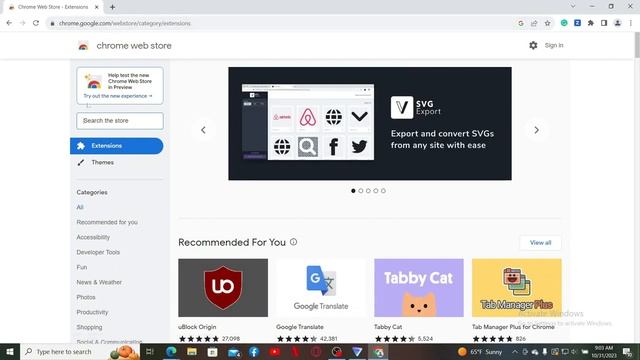Click the chrome web store logo
This screenshot has height=360, width=640.
pyautogui.click(x=124, y=46)
